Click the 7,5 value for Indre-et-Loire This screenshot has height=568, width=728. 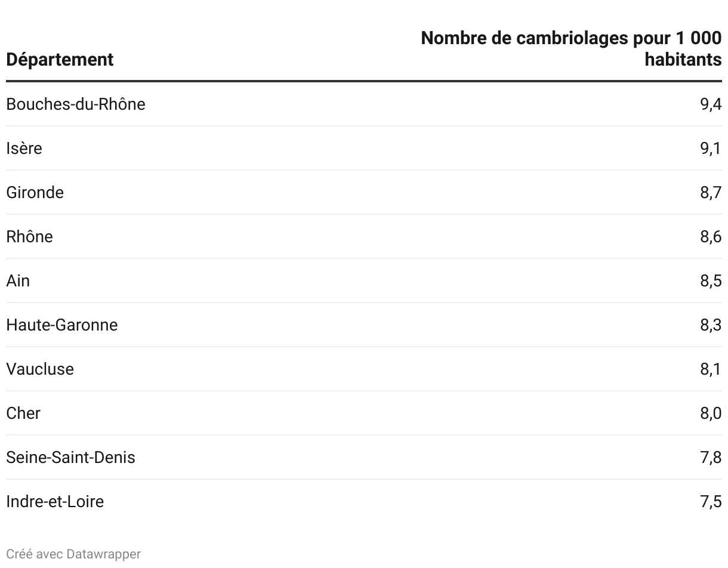pos(711,501)
